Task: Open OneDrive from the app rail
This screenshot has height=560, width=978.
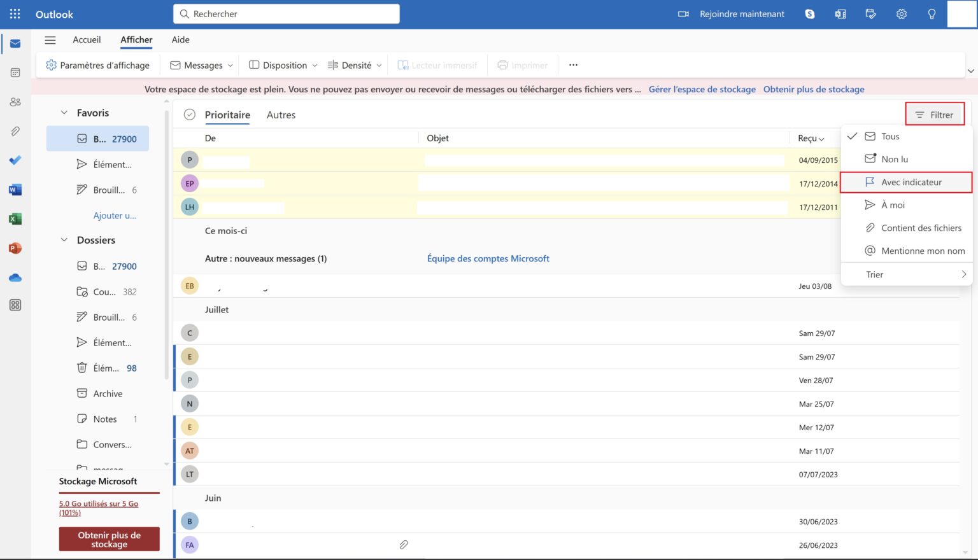Action: tap(15, 277)
